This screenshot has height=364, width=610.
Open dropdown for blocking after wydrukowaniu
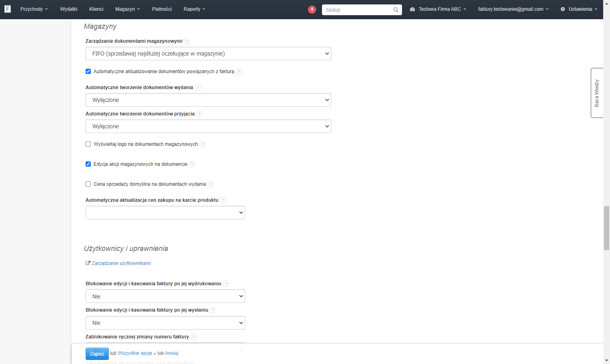click(x=165, y=296)
